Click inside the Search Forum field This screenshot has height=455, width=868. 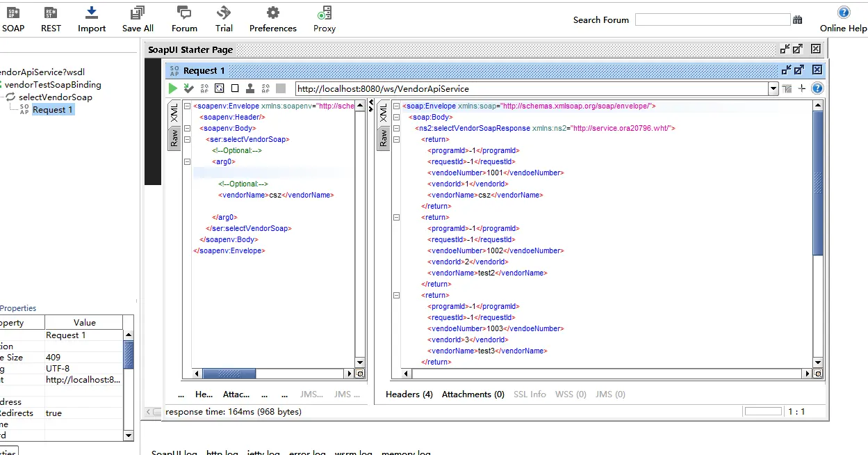click(712, 20)
